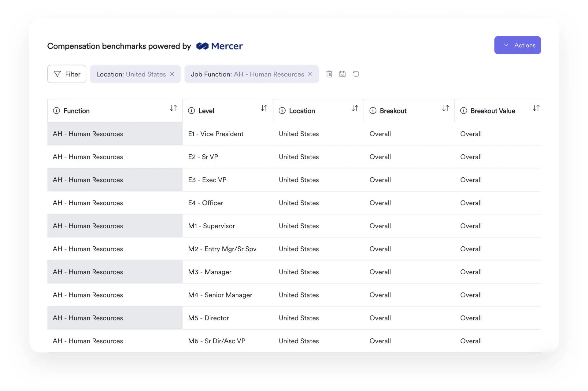
Task: Remove the Job Function filter chip
Action: tap(310, 74)
